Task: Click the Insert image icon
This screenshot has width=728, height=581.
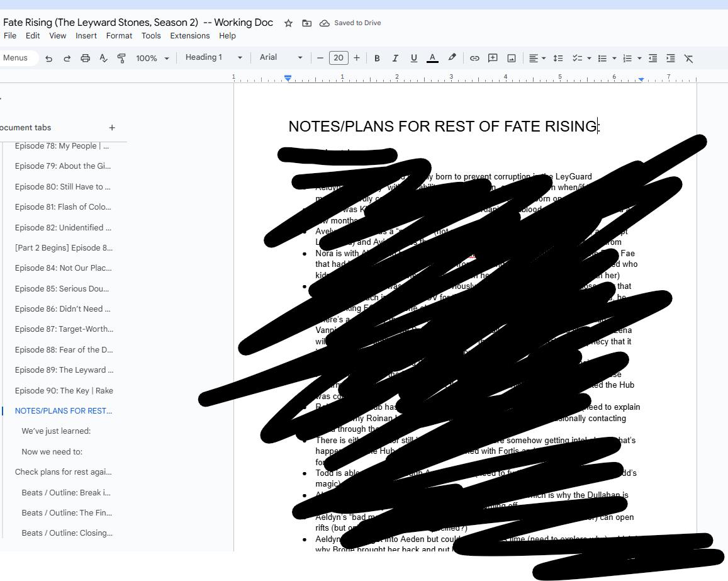Action: [x=512, y=58]
